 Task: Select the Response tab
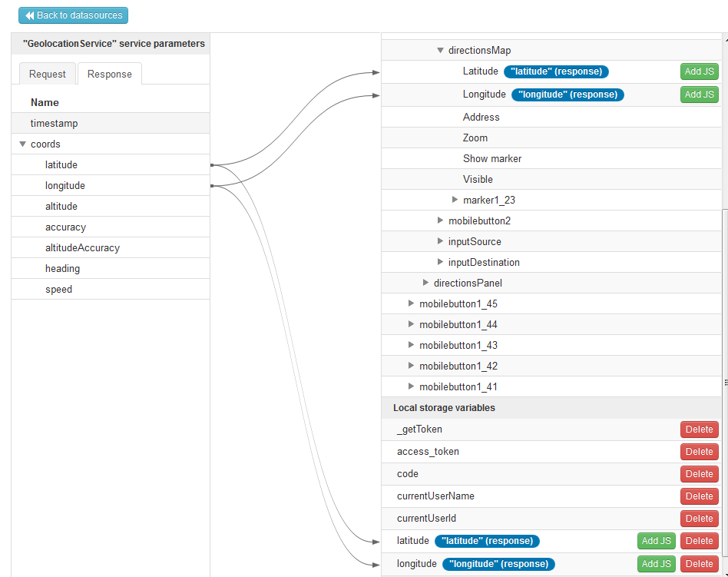[x=109, y=75]
